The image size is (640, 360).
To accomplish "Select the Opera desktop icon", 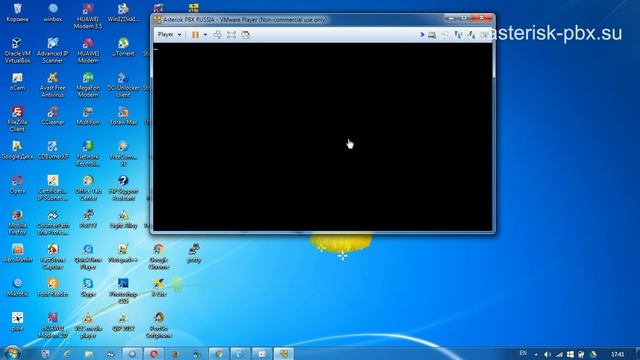I will coord(18,184).
